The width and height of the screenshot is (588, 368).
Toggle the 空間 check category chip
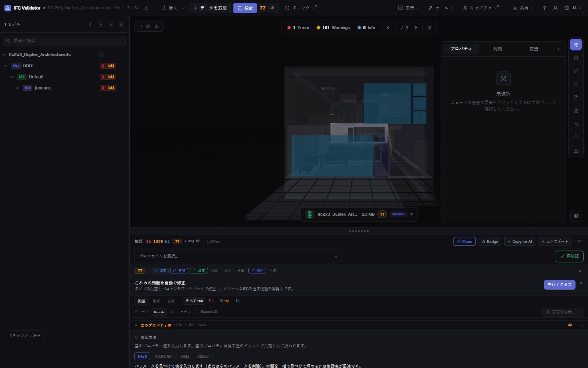pyautogui.click(x=179, y=270)
